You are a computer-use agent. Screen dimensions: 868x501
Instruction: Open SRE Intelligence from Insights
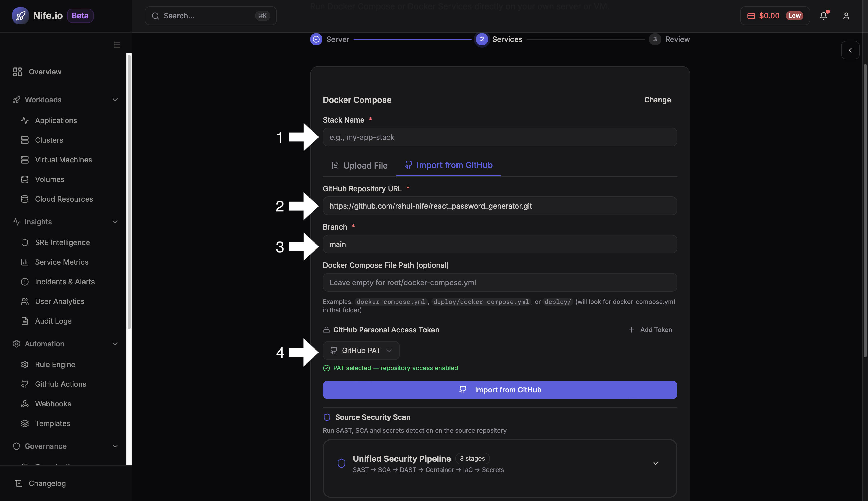click(x=62, y=242)
